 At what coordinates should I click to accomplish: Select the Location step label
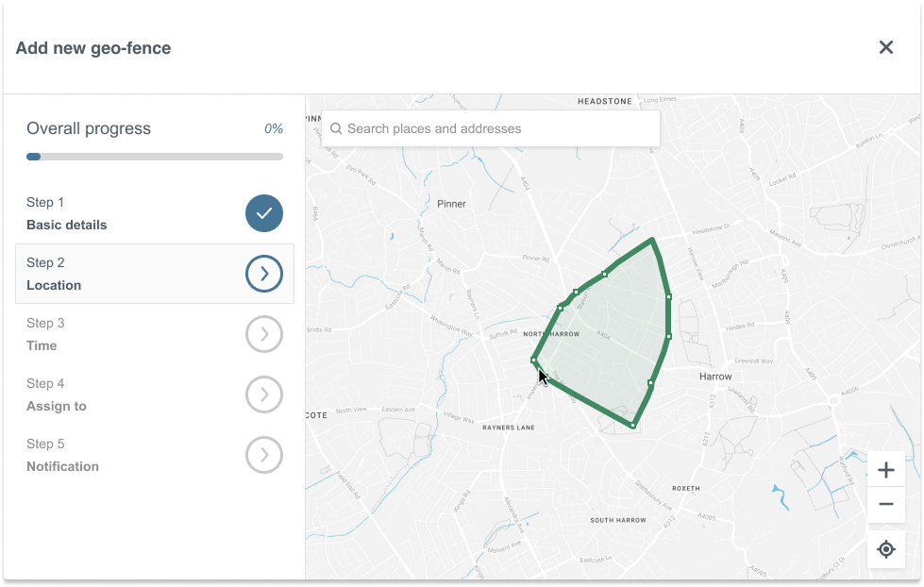pos(54,285)
